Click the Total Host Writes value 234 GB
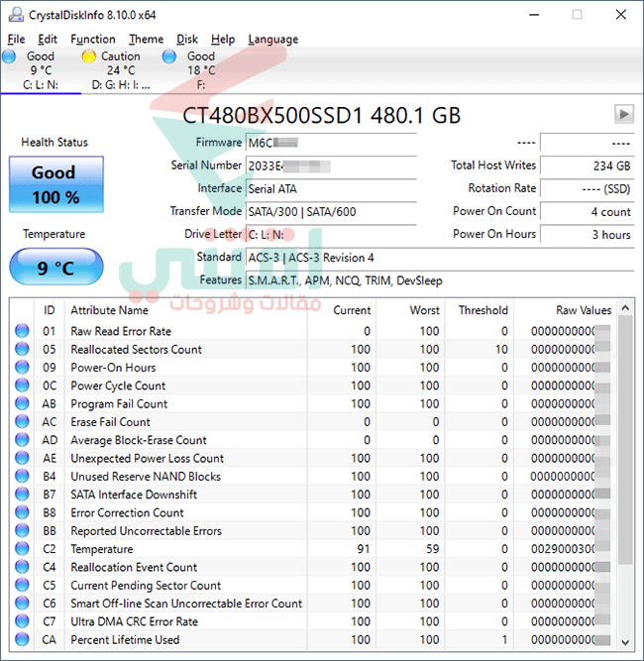The width and height of the screenshot is (644, 661). (x=587, y=165)
